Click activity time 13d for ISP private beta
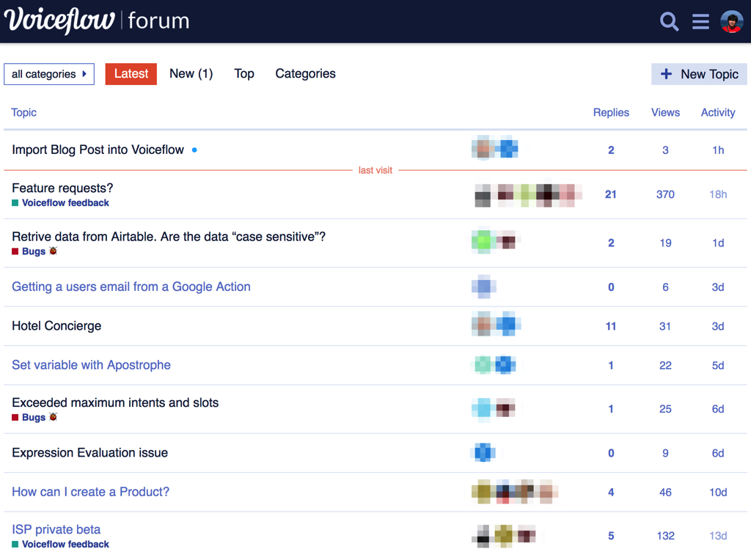 tap(718, 536)
